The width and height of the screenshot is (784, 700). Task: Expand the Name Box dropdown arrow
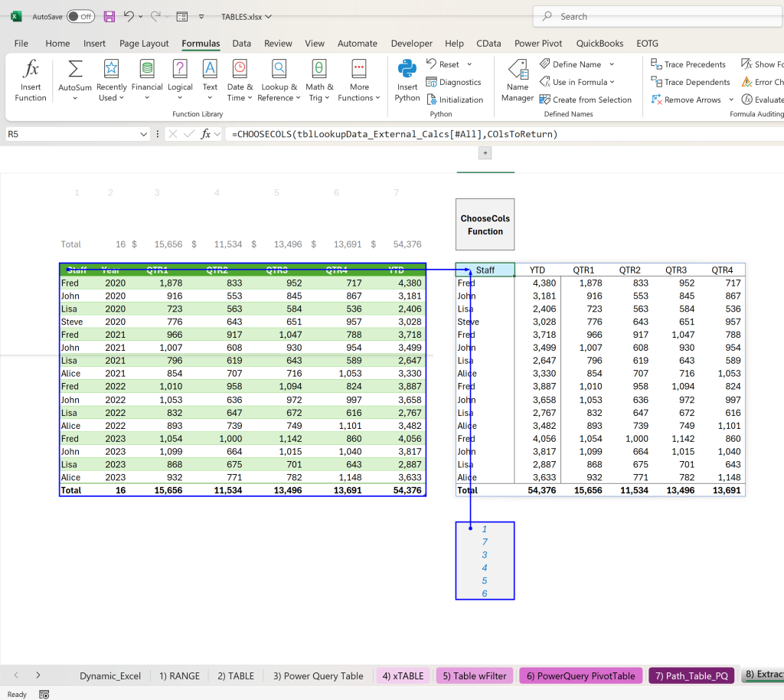143,134
